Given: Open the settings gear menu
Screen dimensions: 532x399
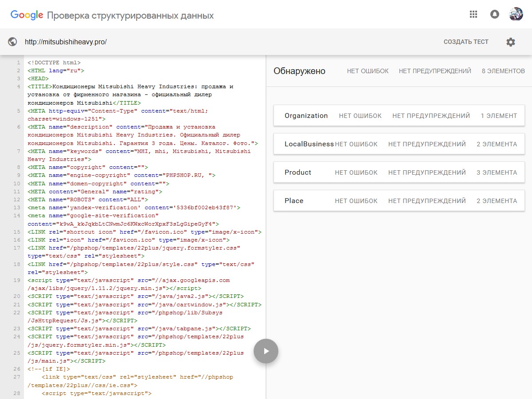Looking at the screenshot, I should 511,42.
